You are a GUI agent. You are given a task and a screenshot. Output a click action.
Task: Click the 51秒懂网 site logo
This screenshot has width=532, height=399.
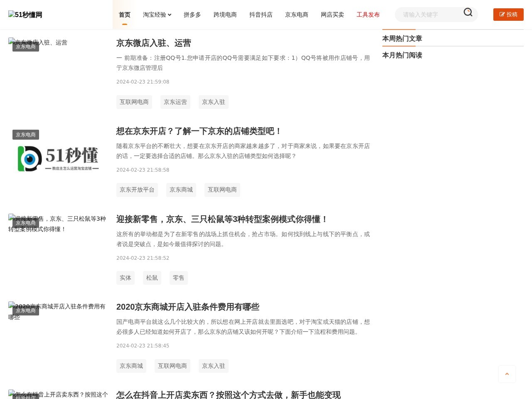[25, 15]
